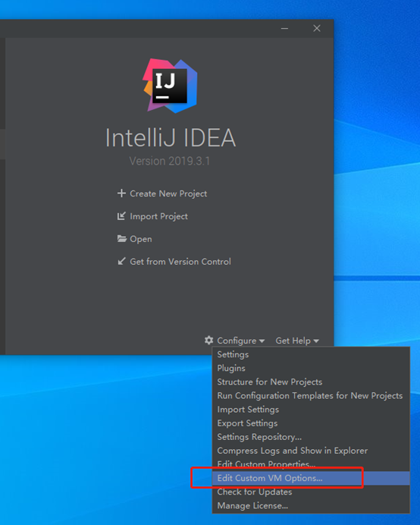The image size is (420, 525).
Task: Click the Get from Version Control link
Action: click(180, 262)
